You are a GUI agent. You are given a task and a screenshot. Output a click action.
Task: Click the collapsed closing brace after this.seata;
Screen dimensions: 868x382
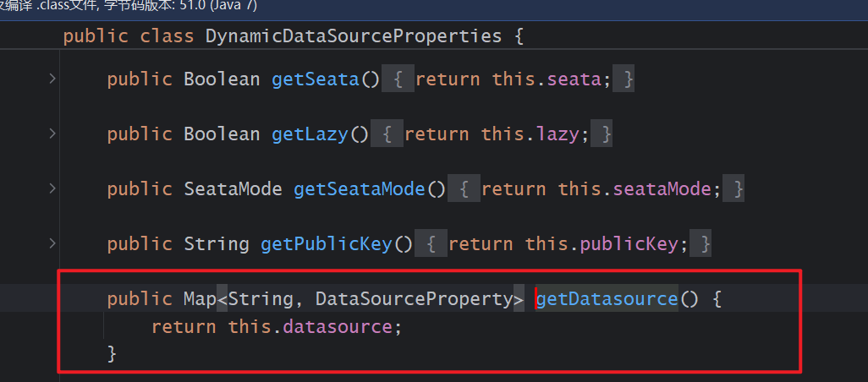tap(624, 79)
